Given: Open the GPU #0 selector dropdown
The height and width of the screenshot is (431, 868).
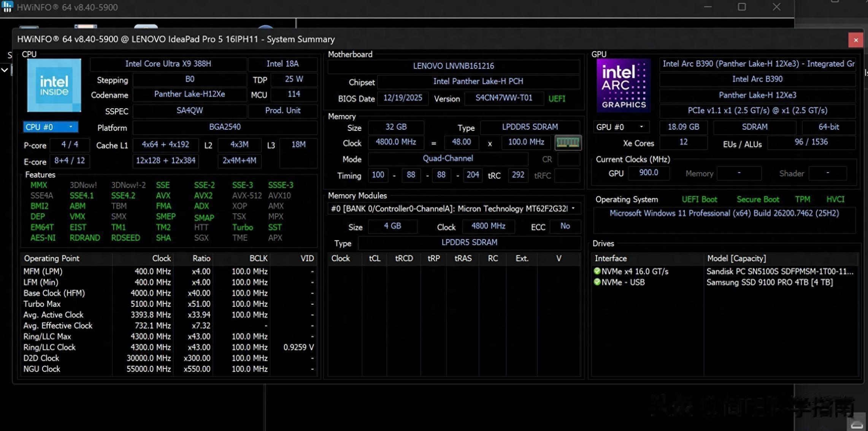Looking at the screenshot, I should tap(621, 127).
